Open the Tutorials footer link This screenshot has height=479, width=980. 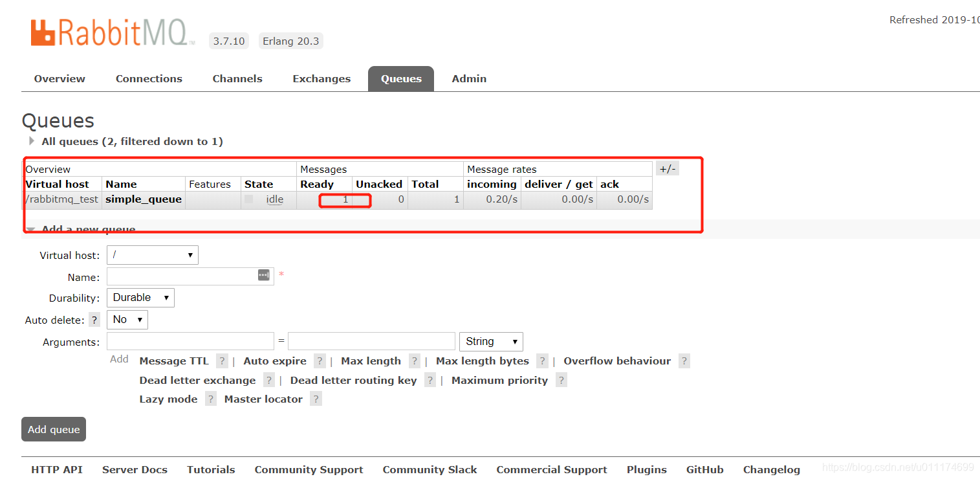pos(211,470)
